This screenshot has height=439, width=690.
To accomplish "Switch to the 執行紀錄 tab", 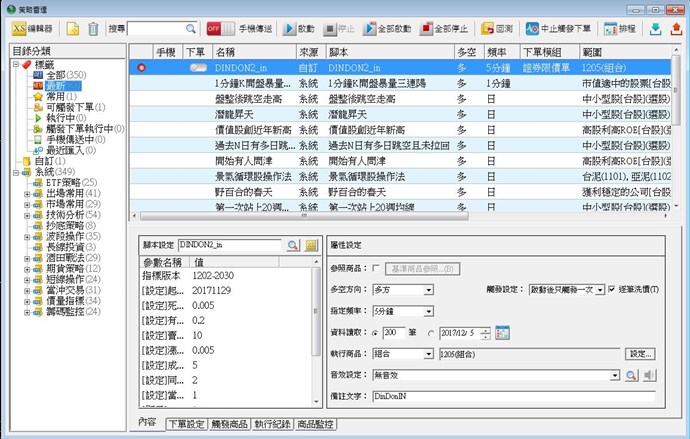I will (x=270, y=424).
